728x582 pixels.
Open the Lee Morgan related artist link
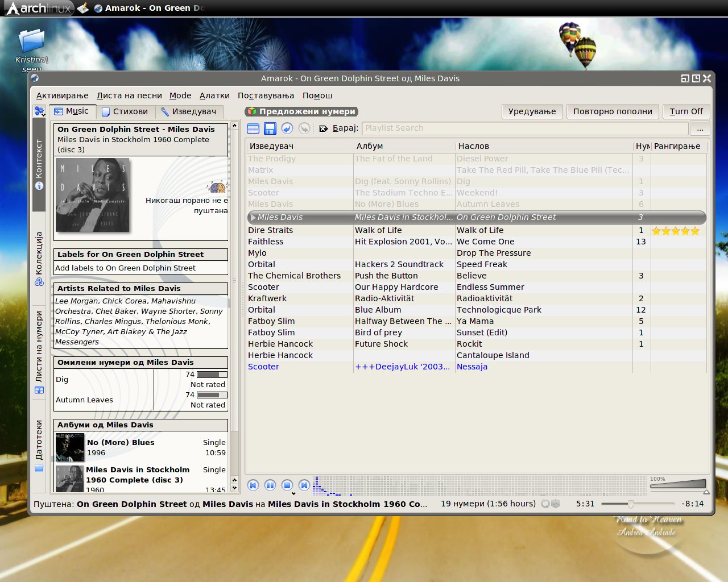point(77,301)
